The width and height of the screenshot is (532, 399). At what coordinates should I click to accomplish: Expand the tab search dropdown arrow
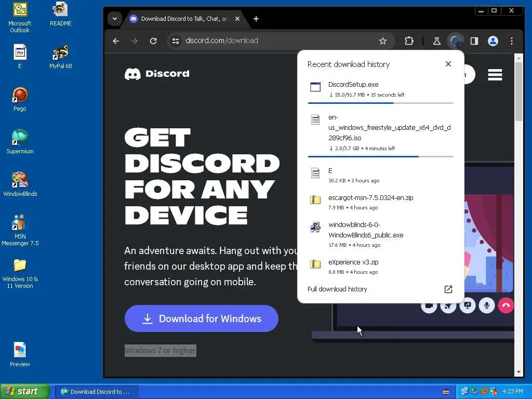(x=115, y=19)
